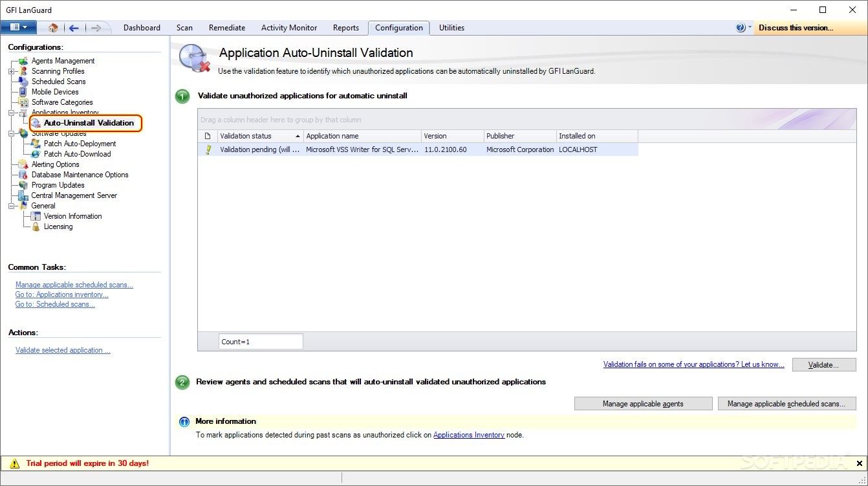The image size is (868, 486).
Task: Click the Licensing padlock icon
Action: click(36, 226)
